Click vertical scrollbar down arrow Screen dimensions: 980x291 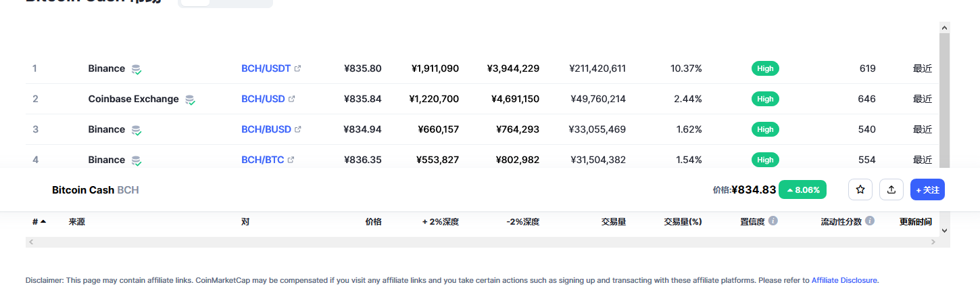(x=945, y=230)
